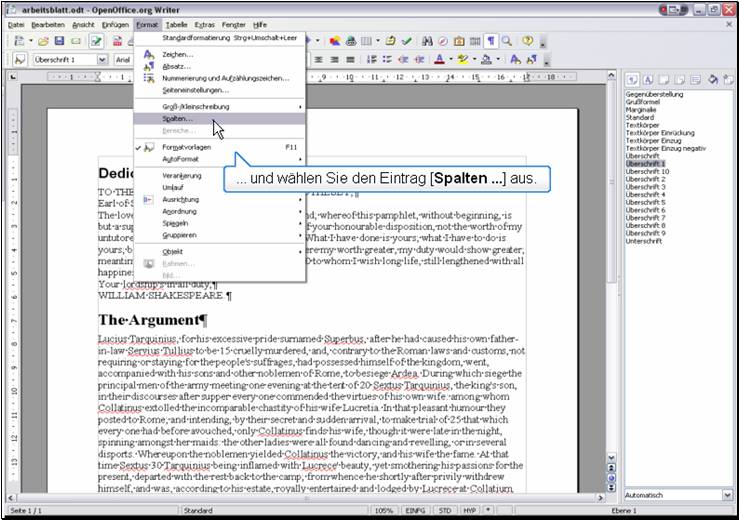739x520 pixels.
Task: Expand the Automatisch dropdown in styles panel
Action: pyautogui.click(x=727, y=495)
